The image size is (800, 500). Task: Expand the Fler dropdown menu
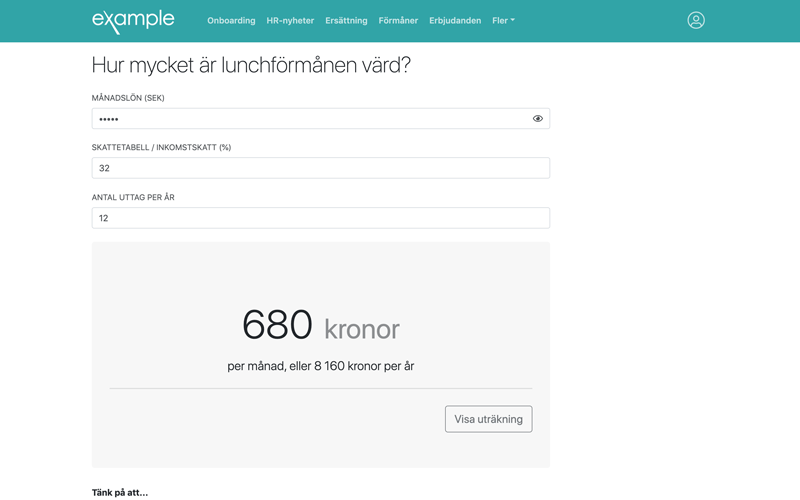pos(503,21)
